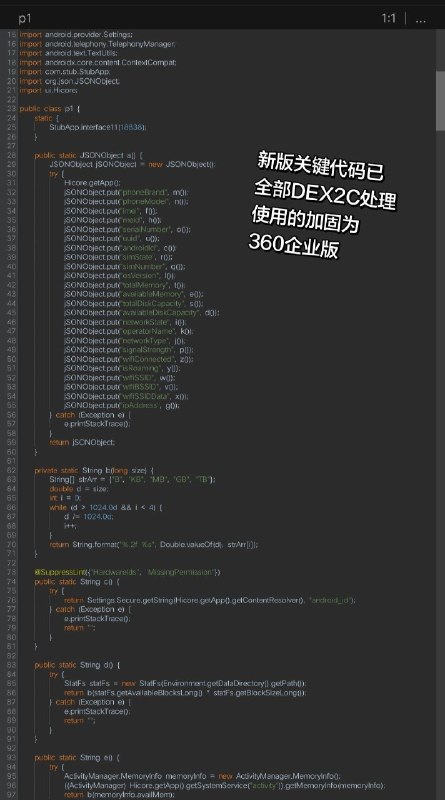The height and width of the screenshot is (800, 445).
Task: Click the put "androidId" line
Action: (120, 248)
